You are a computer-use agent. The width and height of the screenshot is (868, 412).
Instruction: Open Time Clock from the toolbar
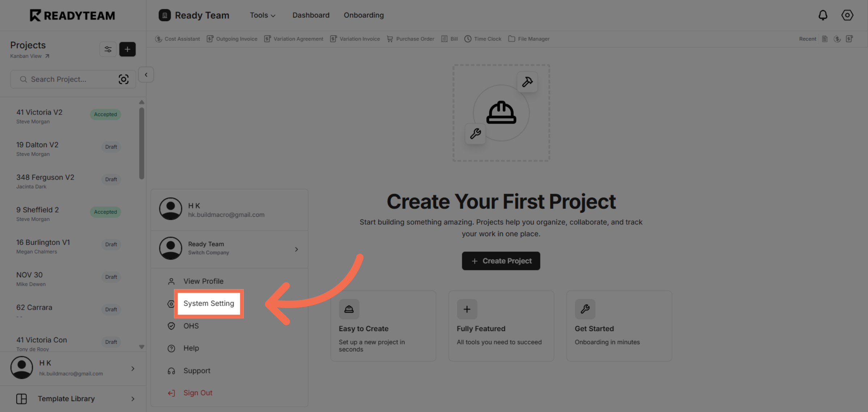tap(483, 39)
